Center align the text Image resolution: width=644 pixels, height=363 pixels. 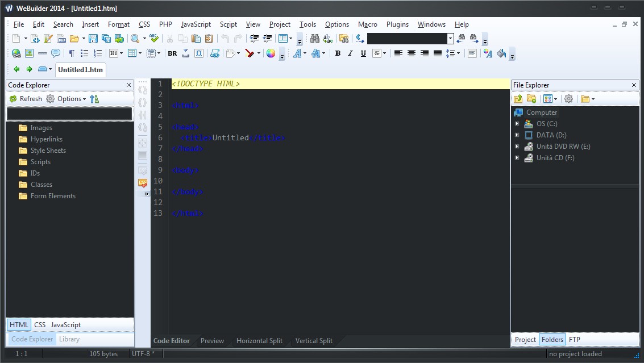[411, 53]
